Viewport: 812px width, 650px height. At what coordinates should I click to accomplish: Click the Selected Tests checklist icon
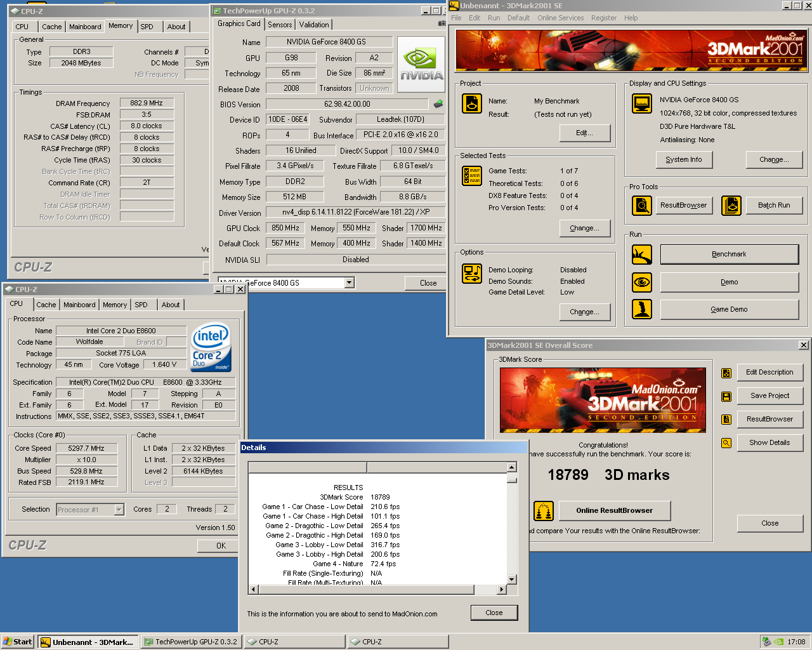click(471, 176)
